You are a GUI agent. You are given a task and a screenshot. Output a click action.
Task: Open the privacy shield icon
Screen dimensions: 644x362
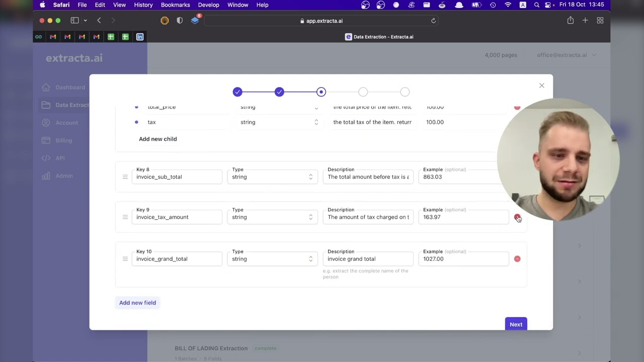coord(180,21)
